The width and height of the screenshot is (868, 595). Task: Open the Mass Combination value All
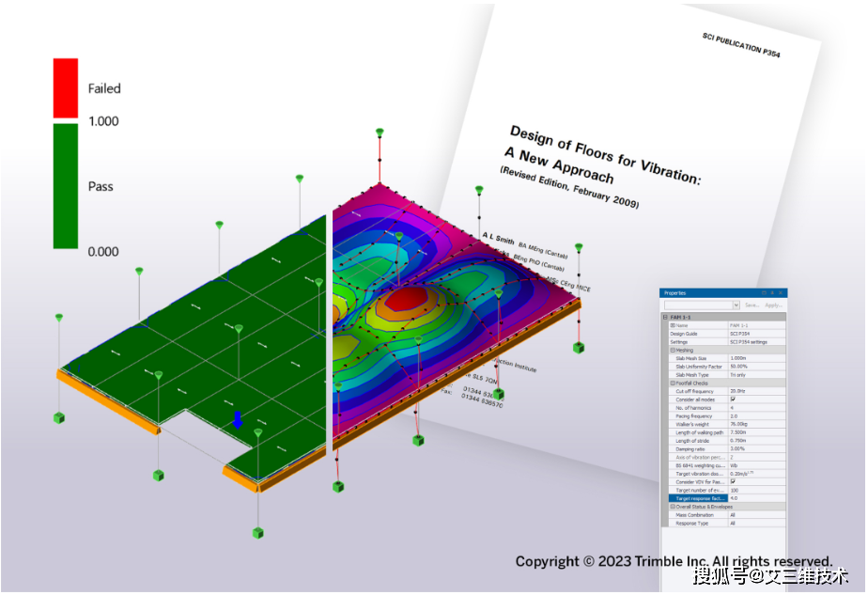click(757, 515)
